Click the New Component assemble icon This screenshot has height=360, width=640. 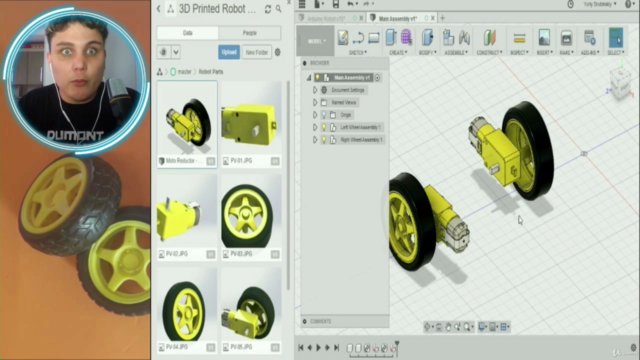tap(449, 38)
